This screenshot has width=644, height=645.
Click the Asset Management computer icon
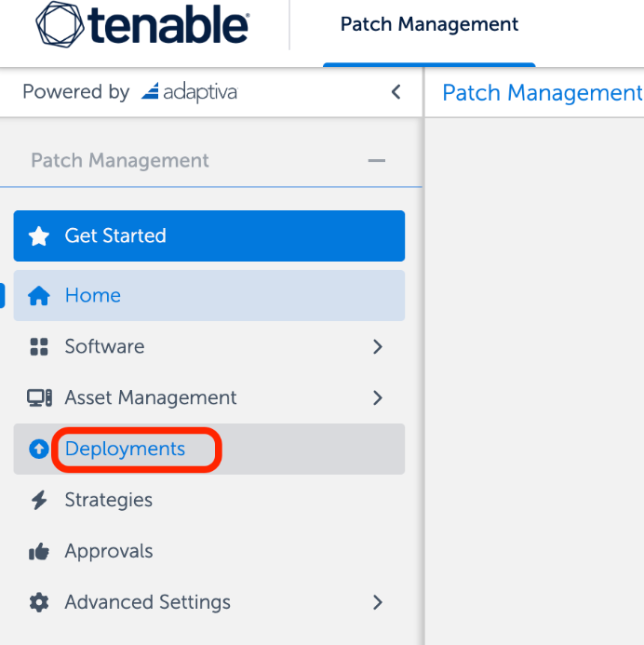click(39, 398)
